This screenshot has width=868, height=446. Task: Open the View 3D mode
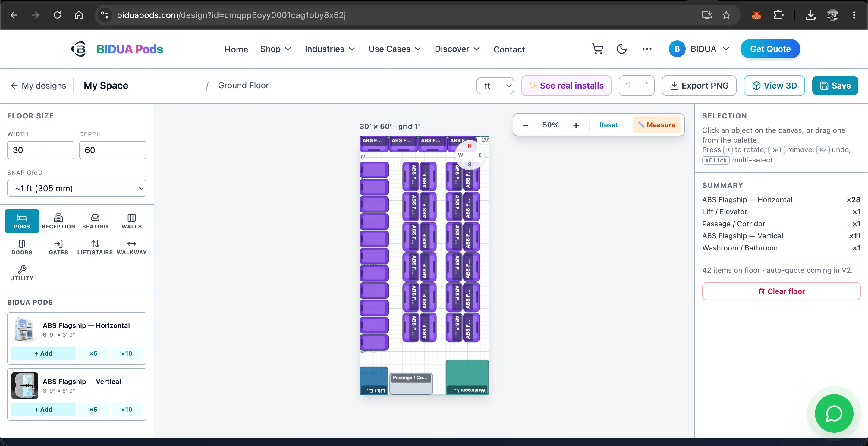[x=774, y=86]
